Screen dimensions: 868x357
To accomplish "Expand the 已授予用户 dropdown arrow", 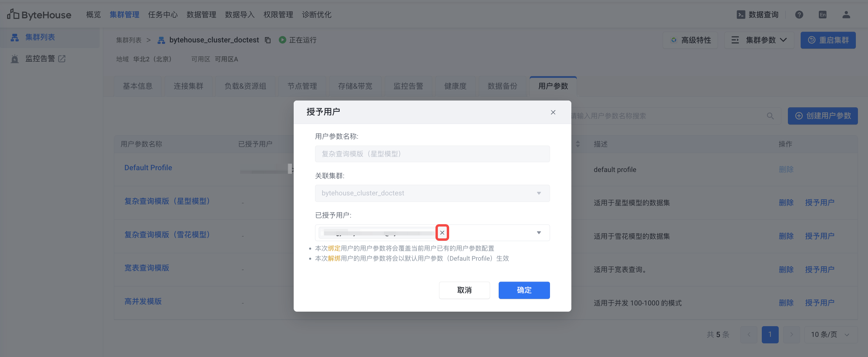I will point(539,233).
